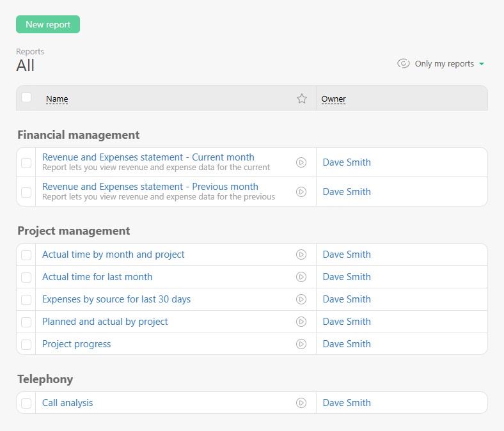Run Actual time by month and project
504x431 pixels.
[301, 255]
